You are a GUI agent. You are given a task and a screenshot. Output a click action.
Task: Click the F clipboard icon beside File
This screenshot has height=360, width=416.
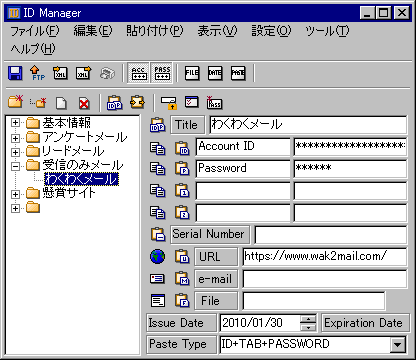point(182,301)
